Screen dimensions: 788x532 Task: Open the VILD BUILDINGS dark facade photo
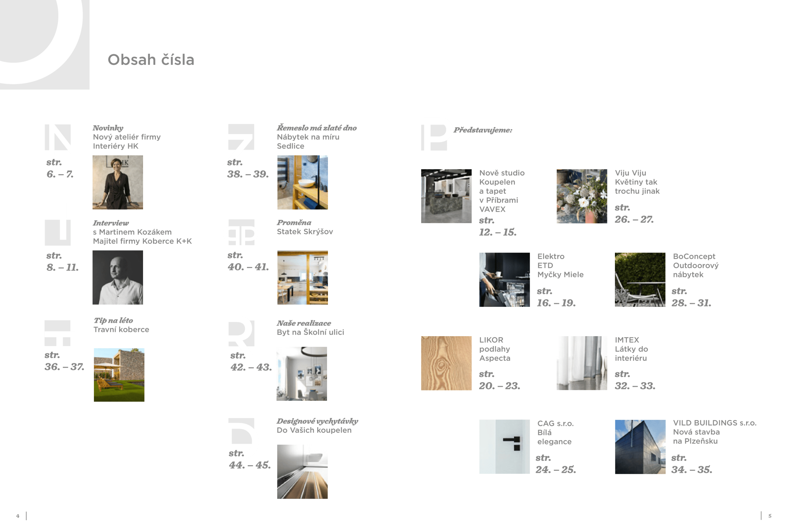pyautogui.click(x=640, y=447)
